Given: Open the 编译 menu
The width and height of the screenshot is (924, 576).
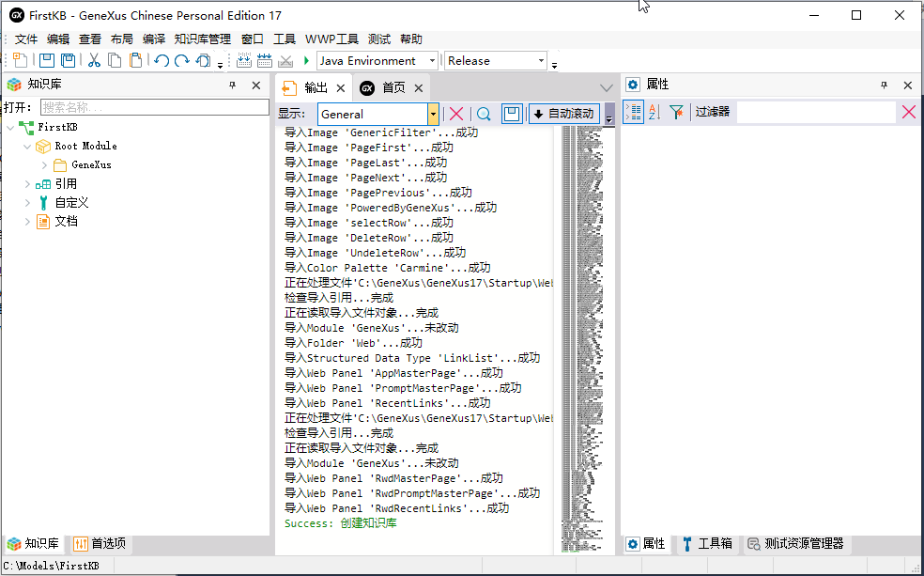Looking at the screenshot, I should tap(153, 39).
